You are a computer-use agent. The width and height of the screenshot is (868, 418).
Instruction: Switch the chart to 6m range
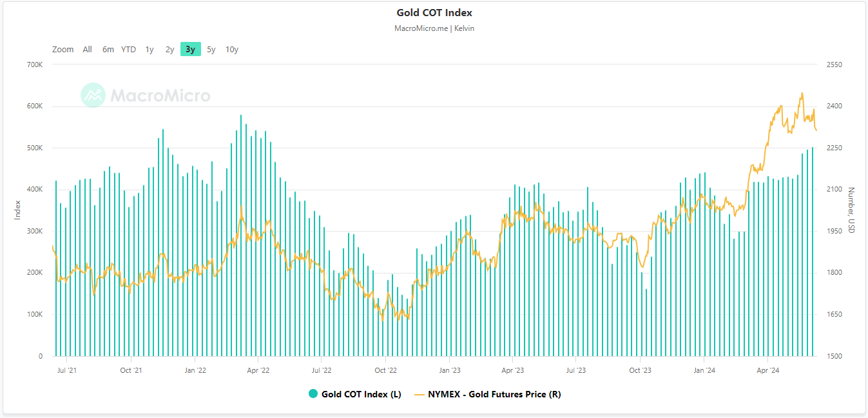[108, 50]
